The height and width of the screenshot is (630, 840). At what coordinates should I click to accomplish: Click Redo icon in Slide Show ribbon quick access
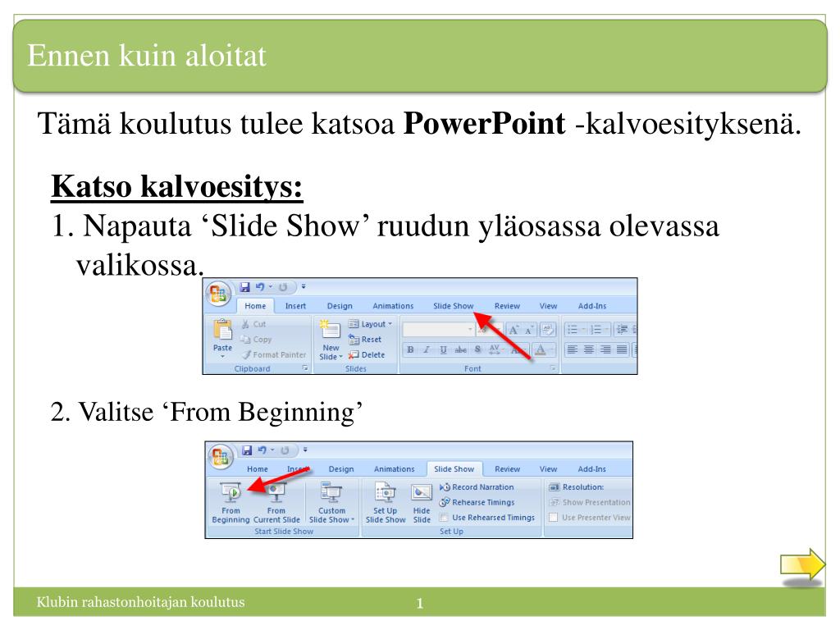coord(285,450)
